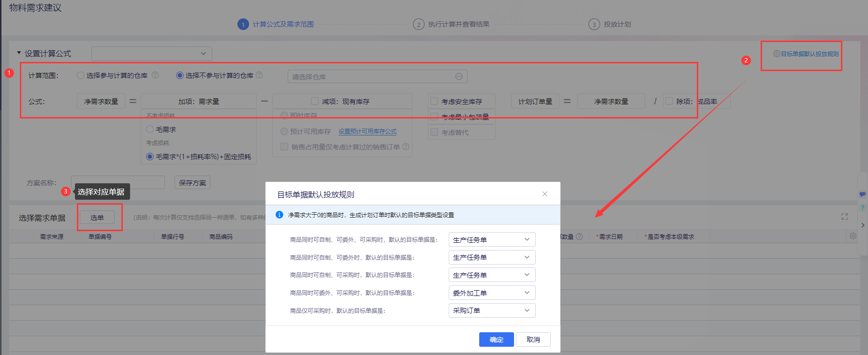
Task: Click gear link 目标单据默认投放规则 at top right
Action: click(x=806, y=54)
